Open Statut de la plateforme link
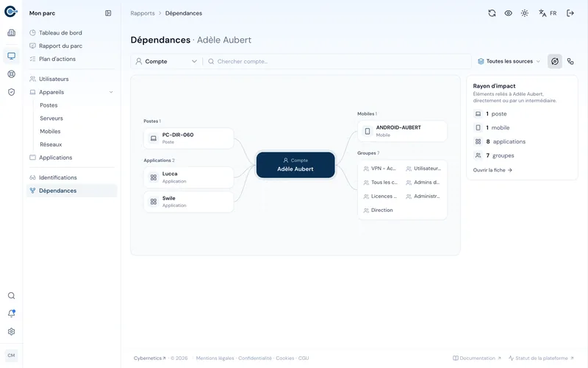 click(x=541, y=358)
